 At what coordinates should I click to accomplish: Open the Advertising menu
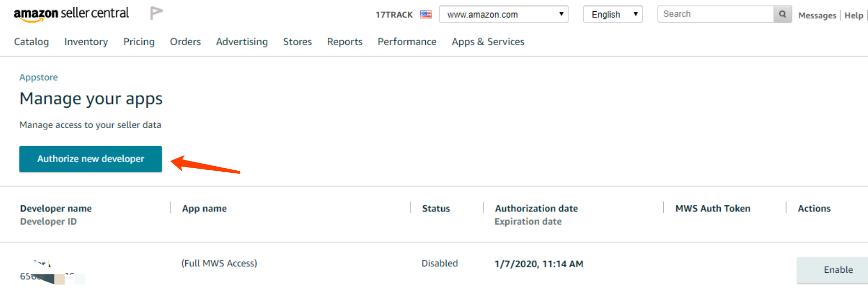pos(242,42)
